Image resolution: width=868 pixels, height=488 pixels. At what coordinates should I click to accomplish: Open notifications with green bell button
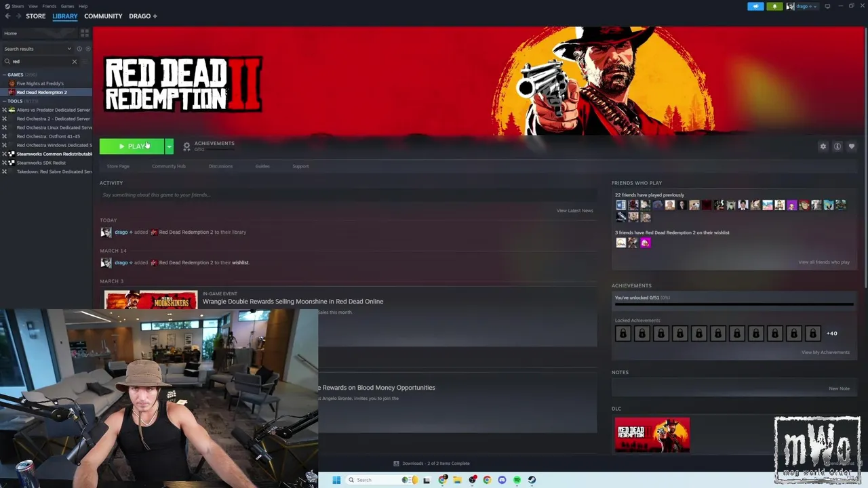774,6
